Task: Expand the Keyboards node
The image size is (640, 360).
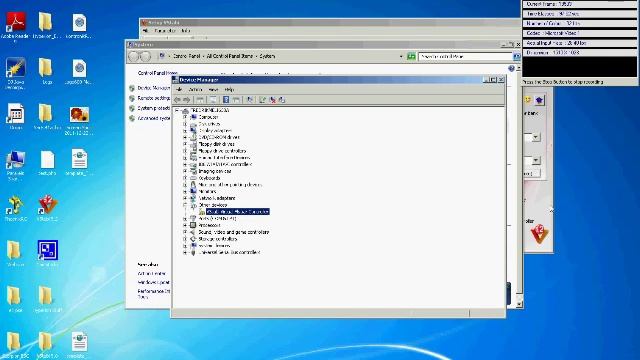Action: click(185, 178)
